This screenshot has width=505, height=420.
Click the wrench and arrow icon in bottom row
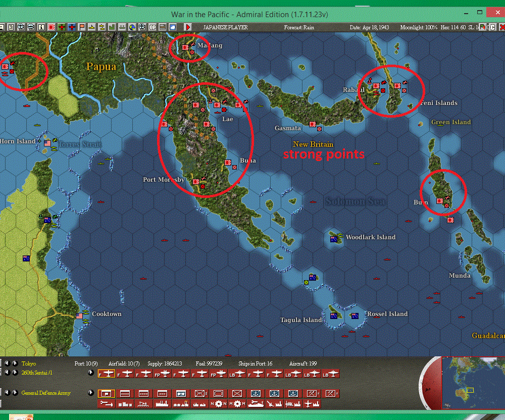[106, 403]
